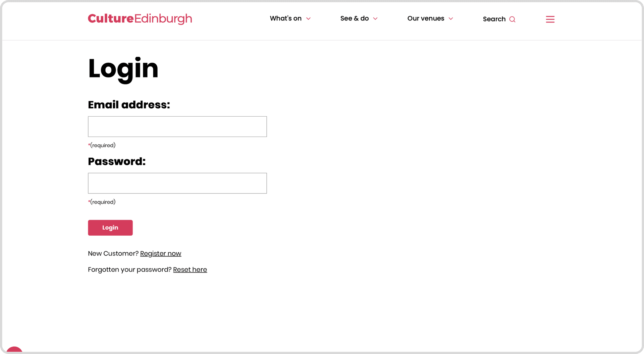This screenshot has height=354, width=644.
Task: Expand the See & do chevron arrow
Action: coord(375,19)
